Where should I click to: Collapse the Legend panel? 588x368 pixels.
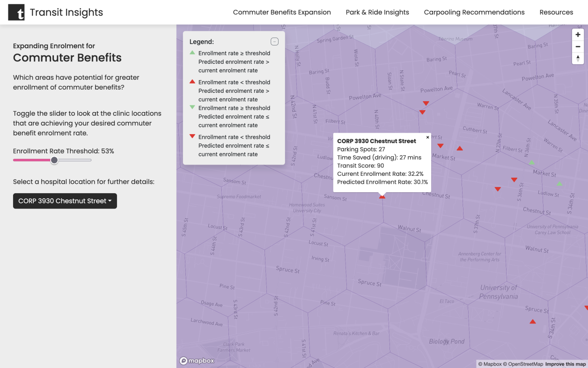point(275,41)
